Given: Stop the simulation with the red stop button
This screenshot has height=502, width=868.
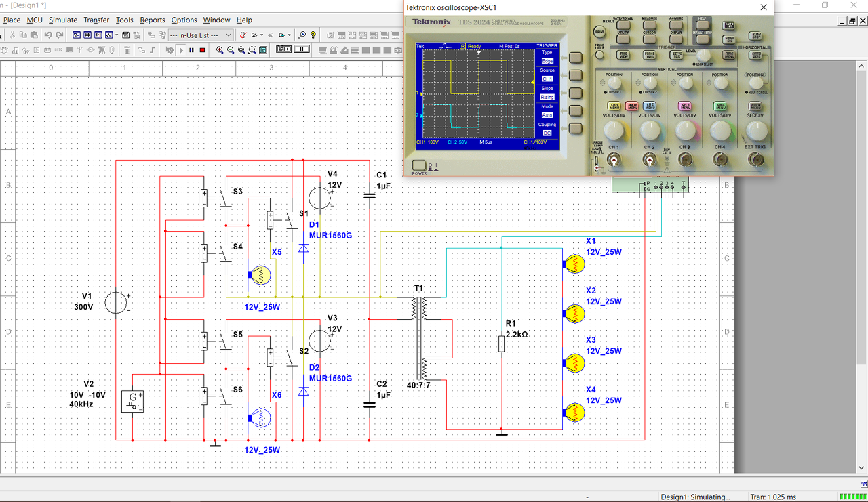Looking at the screenshot, I should pos(202,50).
